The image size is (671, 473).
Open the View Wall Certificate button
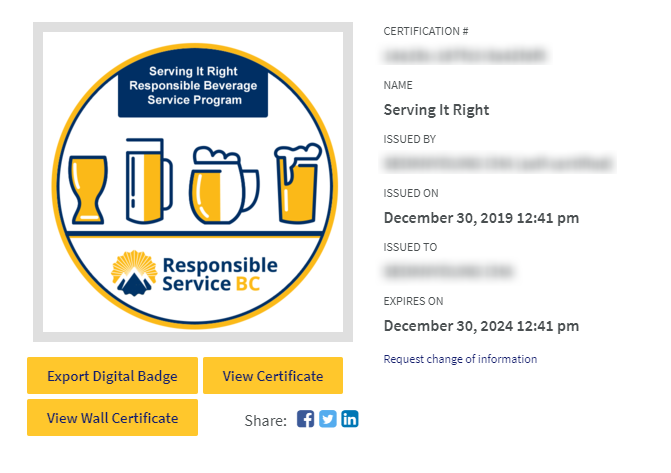[112, 418]
